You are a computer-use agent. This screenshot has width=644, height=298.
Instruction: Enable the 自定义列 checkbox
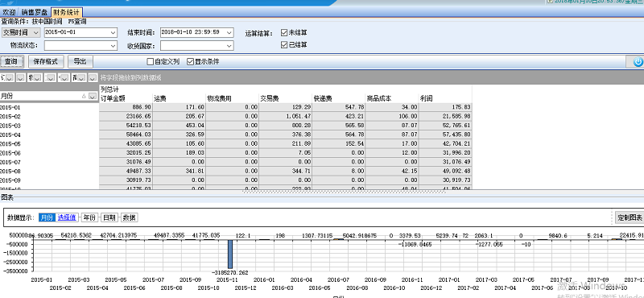click(151, 62)
